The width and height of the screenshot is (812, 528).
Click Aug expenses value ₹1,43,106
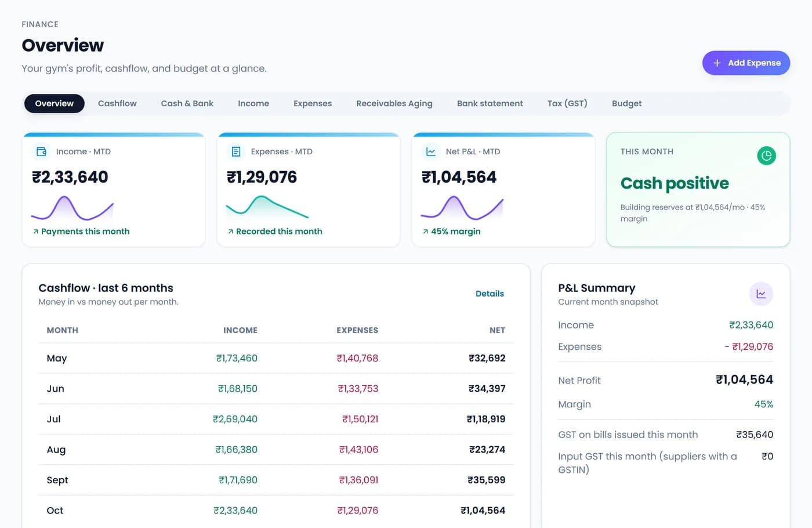358,450
